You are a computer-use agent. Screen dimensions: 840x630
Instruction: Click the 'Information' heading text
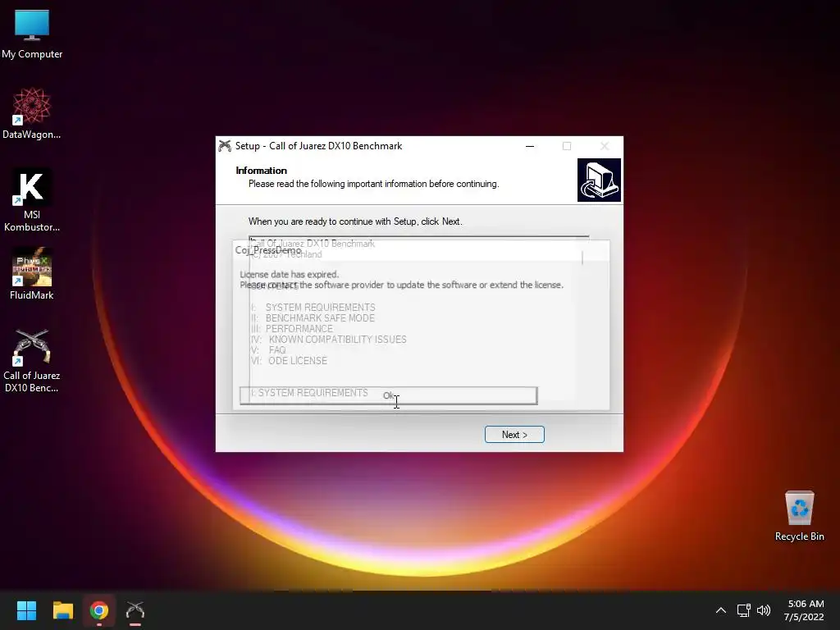point(262,171)
